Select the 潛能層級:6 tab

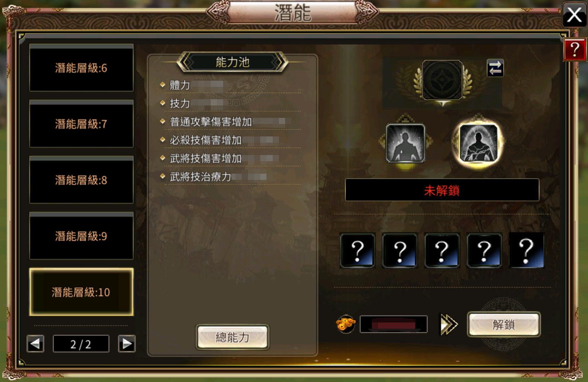point(81,68)
